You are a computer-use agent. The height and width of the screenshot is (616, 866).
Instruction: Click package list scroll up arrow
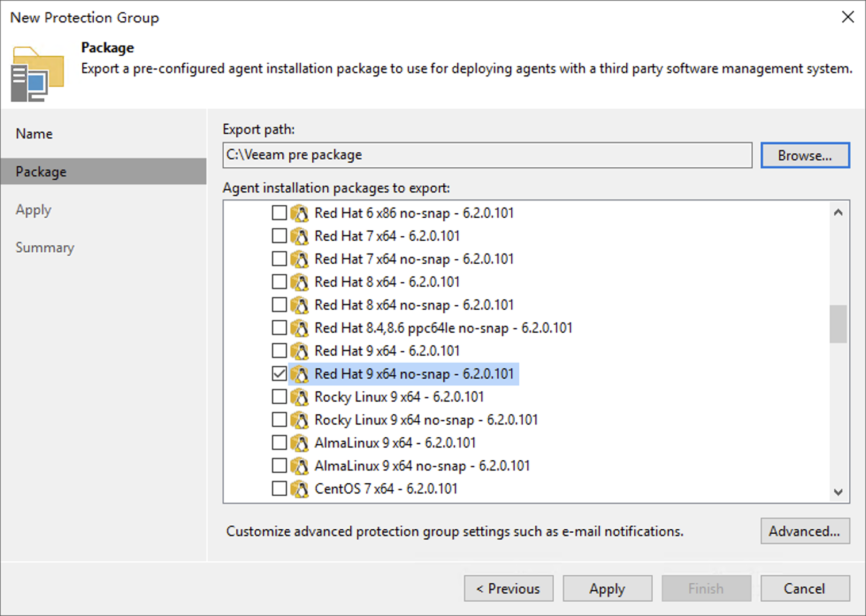[x=838, y=213]
